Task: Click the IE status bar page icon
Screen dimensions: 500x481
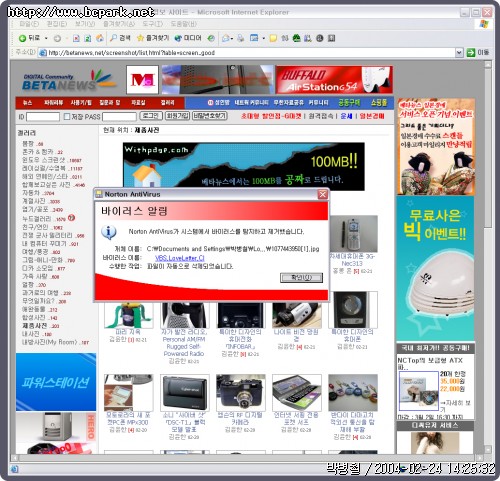Action: click(x=14, y=469)
